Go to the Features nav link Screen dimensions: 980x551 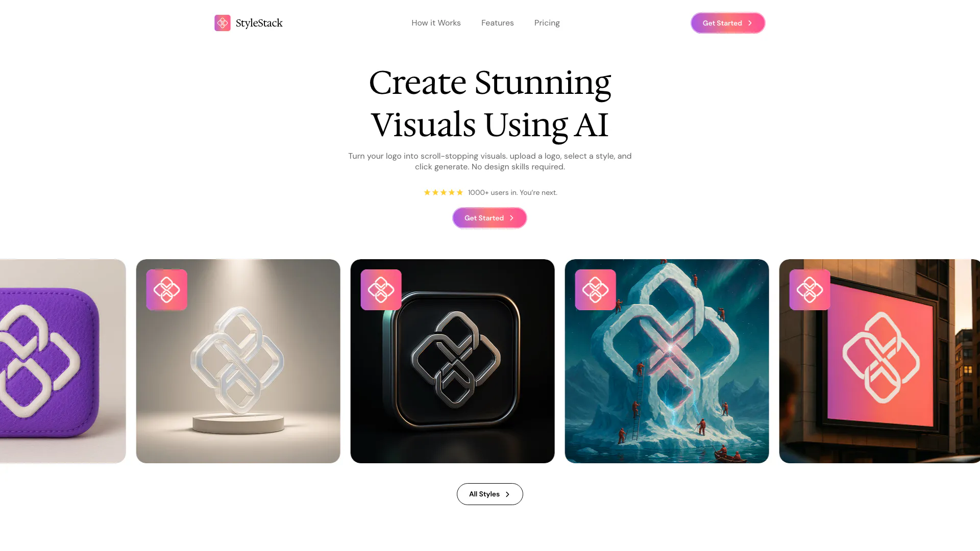498,23
